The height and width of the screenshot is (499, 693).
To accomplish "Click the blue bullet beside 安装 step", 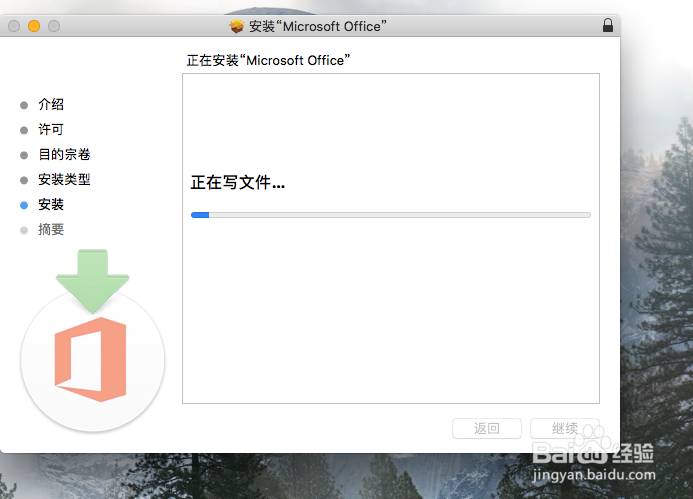I will pyautogui.click(x=24, y=205).
